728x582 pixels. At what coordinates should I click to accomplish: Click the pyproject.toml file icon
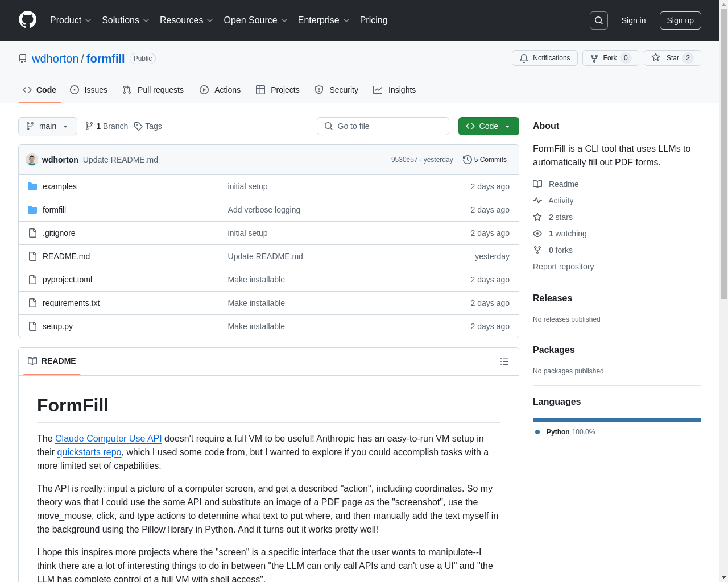[x=32, y=280]
